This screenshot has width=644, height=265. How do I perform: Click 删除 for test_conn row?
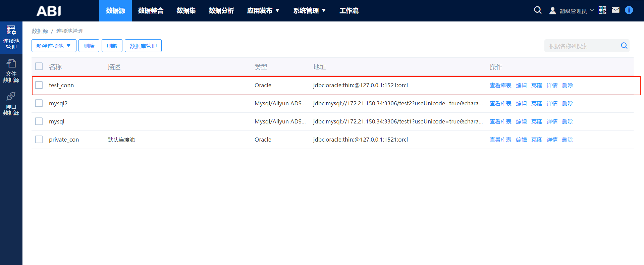[568, 85]
